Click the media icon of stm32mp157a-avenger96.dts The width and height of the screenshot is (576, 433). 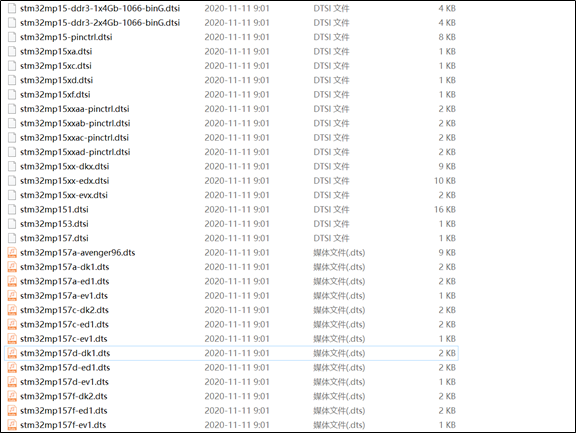(x=12, y=252)
